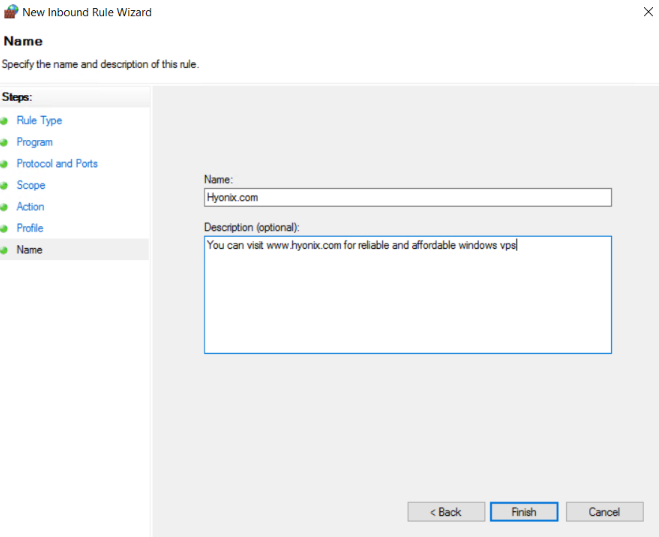Click the green bullet beside Program
The width and height of the screenshot is (659, 537).
pyautogui.click(x=4, y=143)
